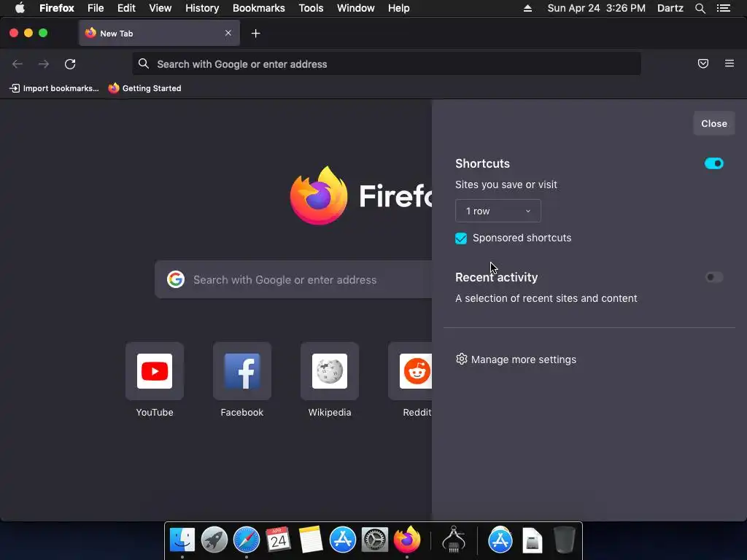
Task: Open the File menu
Action: coord(96,8)
